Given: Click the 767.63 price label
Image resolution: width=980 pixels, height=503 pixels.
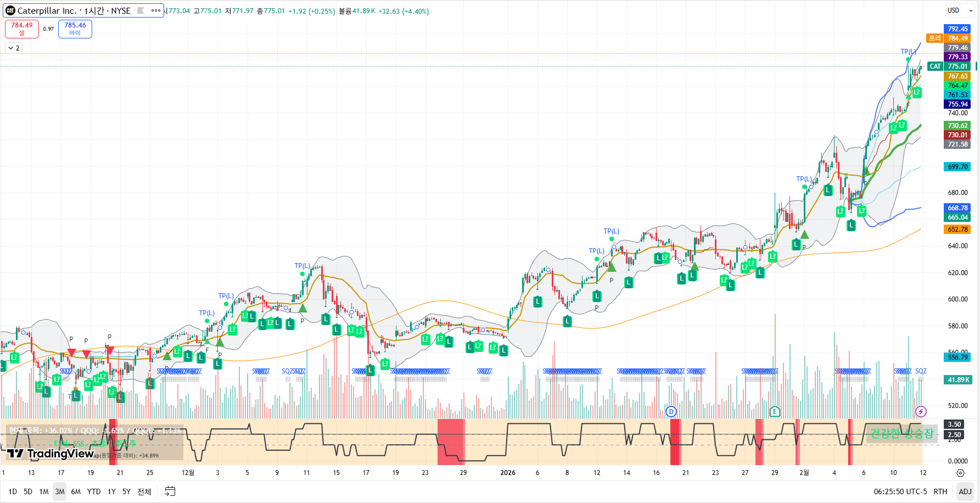Looking at the screenshot, I should [x=957, y=76].
